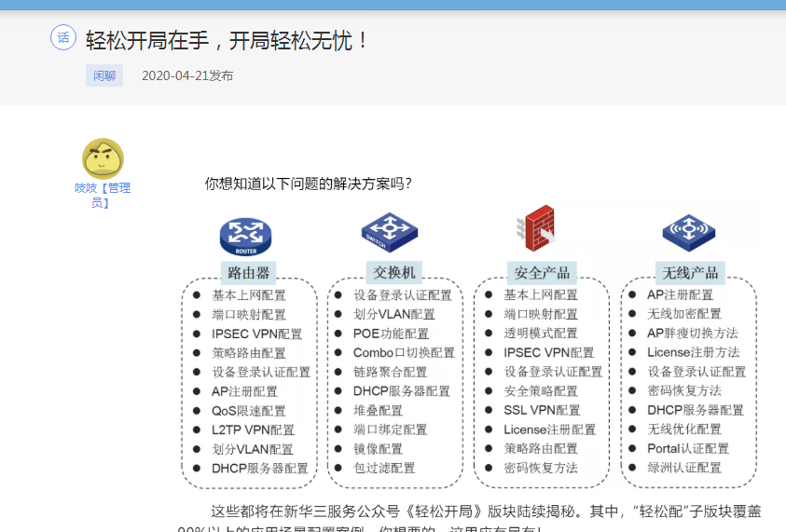Click 密码恢复方法 in wireless list
The width and height of the screenshot is (786, 532).
[684, 390]
